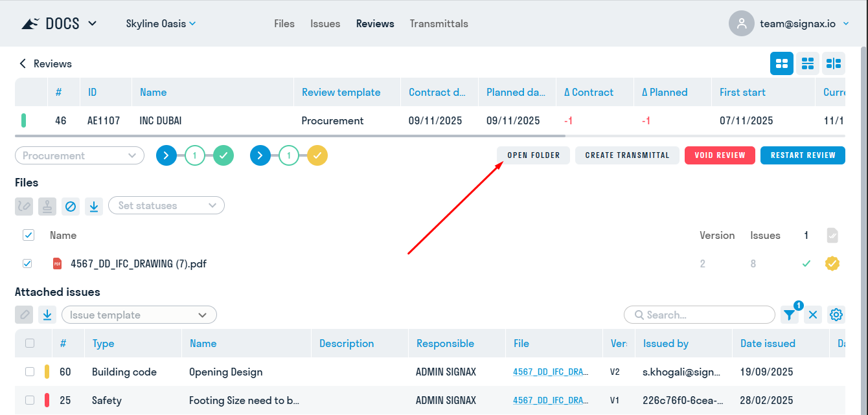The width and height of the screenshot is (868, 415).
Task: Open file link in issue 25 row
Action: tap(551, 400)
